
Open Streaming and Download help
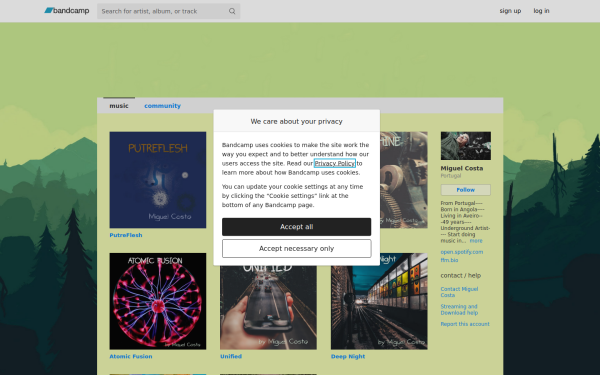pos(459,310)
